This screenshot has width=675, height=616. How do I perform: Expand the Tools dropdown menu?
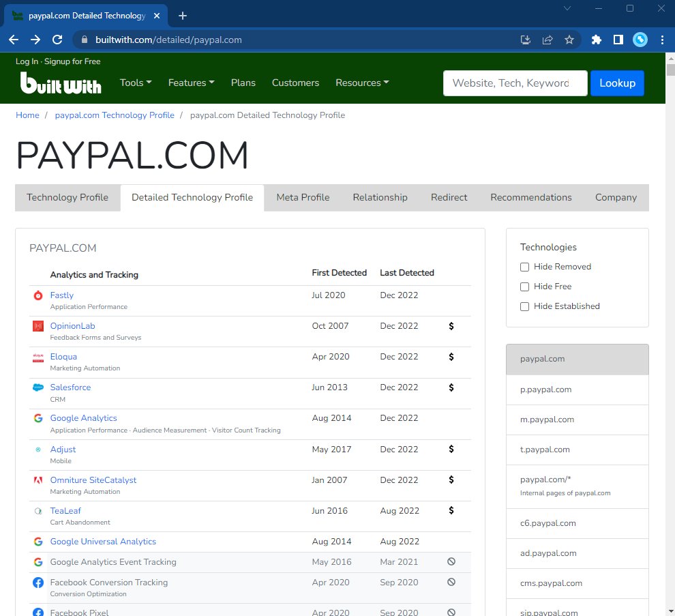pos(136,83)
